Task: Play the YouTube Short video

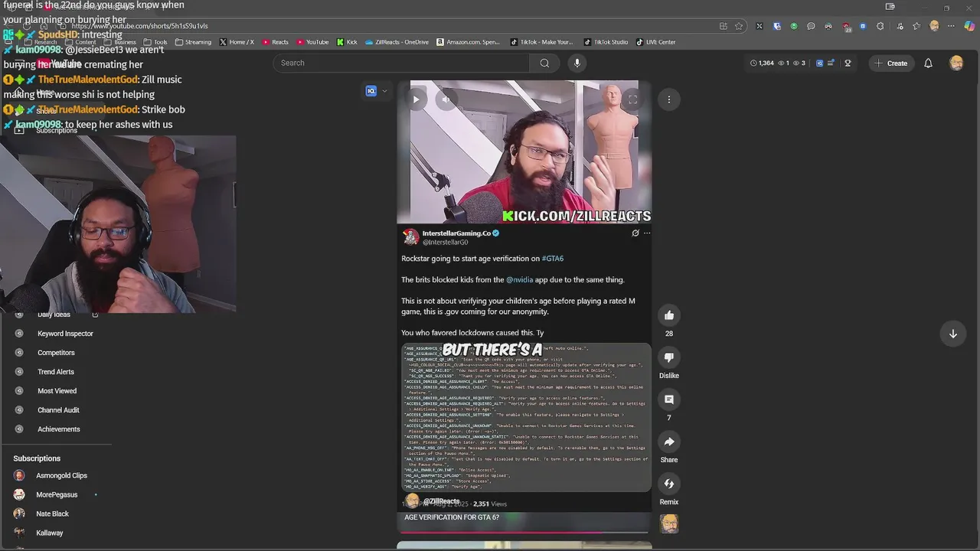Action: (416, 99)
